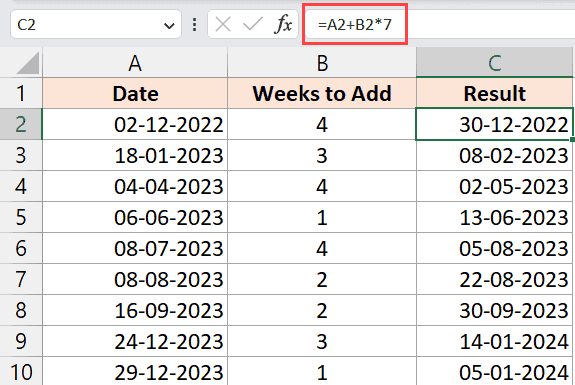Screen dimensions: 575x385
Task: Click the Name Box showing C2
Action: (96, 25)
